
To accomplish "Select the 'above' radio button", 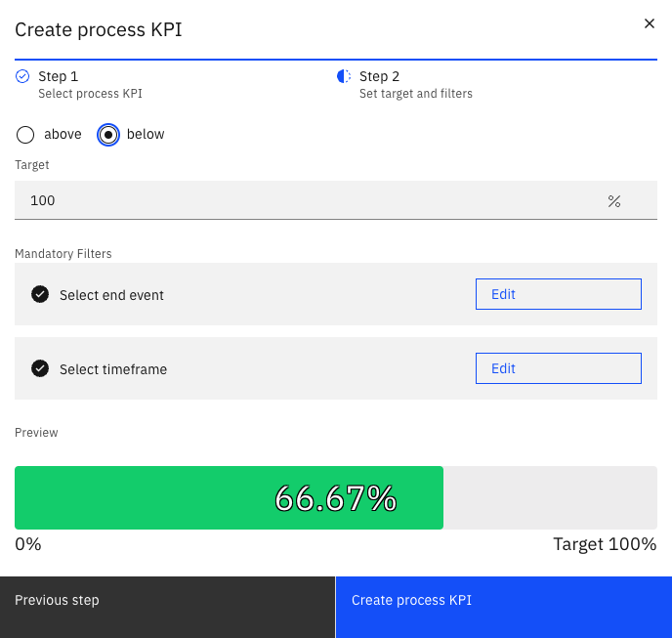I will pos(26,135).
